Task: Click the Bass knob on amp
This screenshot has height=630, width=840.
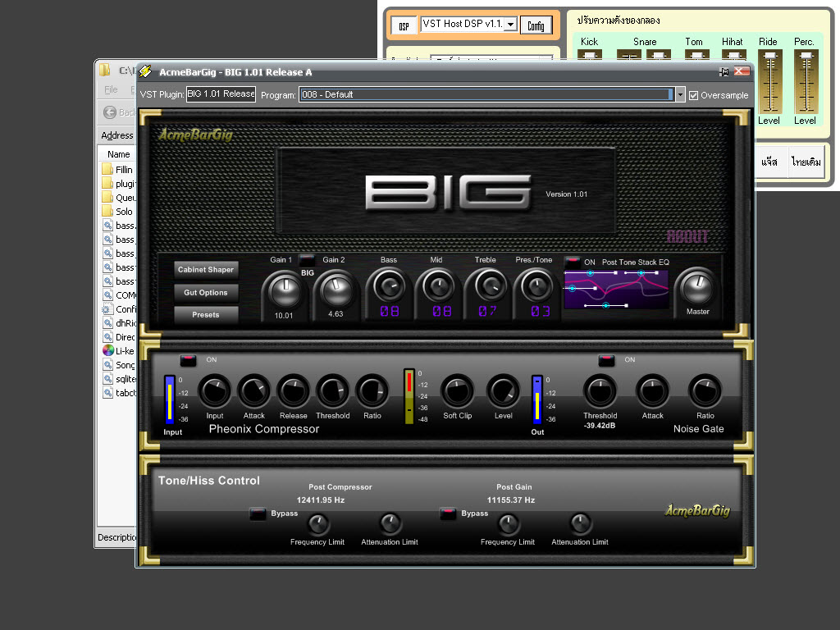Action: tap(389, 286)
